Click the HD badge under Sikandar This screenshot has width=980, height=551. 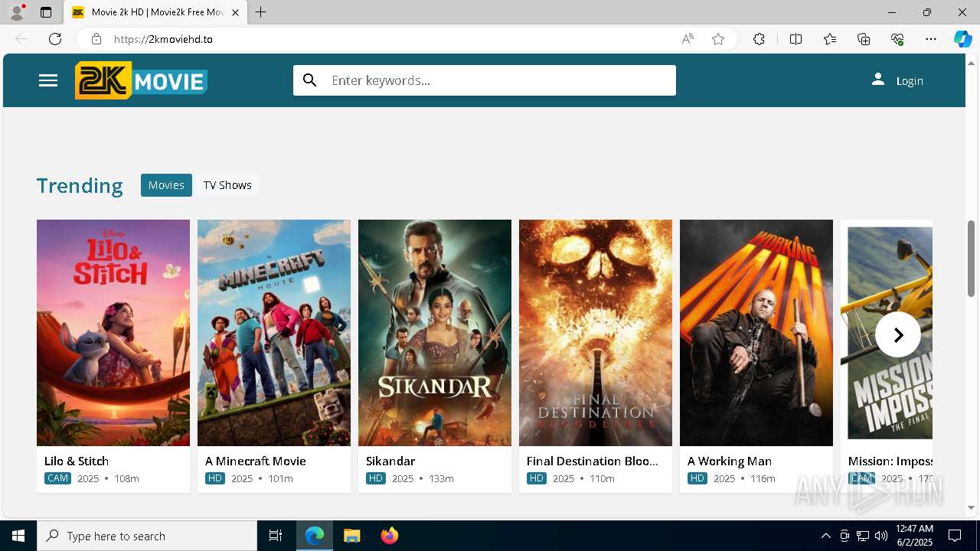click(x=376, y=478)
